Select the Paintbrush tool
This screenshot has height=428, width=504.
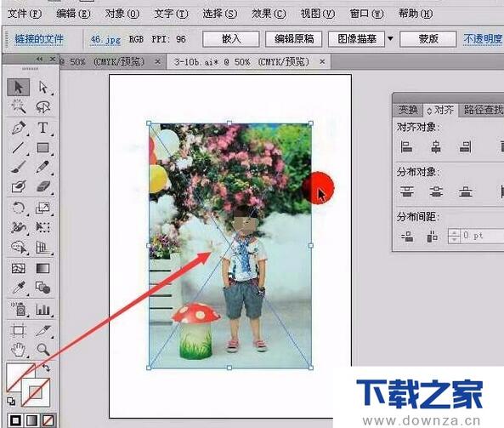tap(19, 167)
